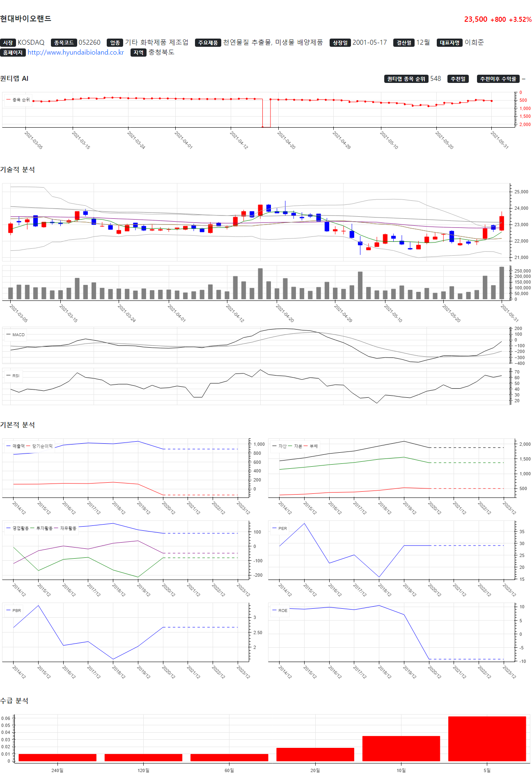Click the 기본적 분석 section heading

tap(17, 425)
